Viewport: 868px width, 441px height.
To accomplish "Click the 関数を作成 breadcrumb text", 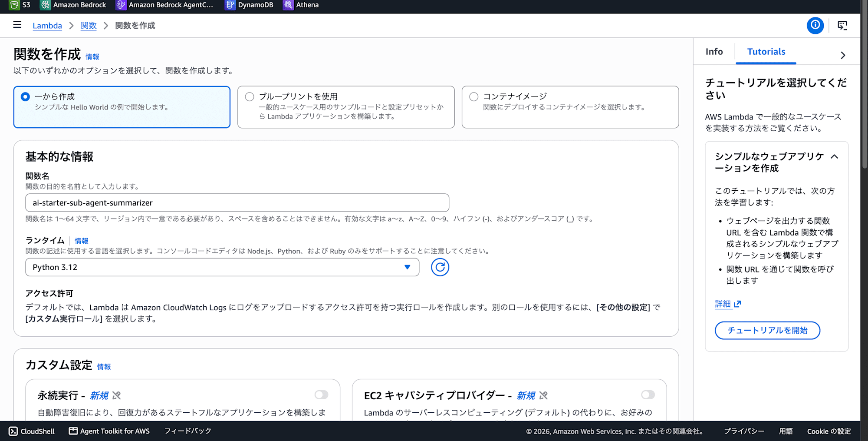I will [135, 26].
